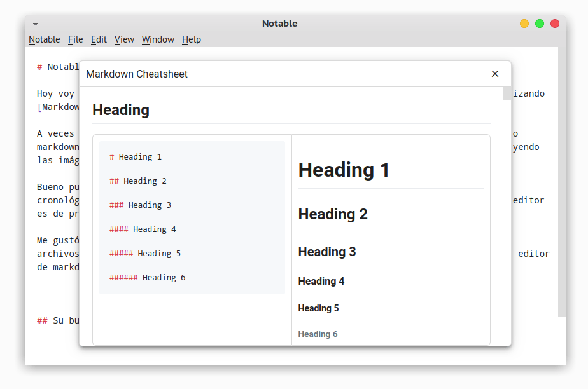Click the '# Notabl' title line in the editor
The width and height of the screenshot is (588, 389).
pos(56,65)
